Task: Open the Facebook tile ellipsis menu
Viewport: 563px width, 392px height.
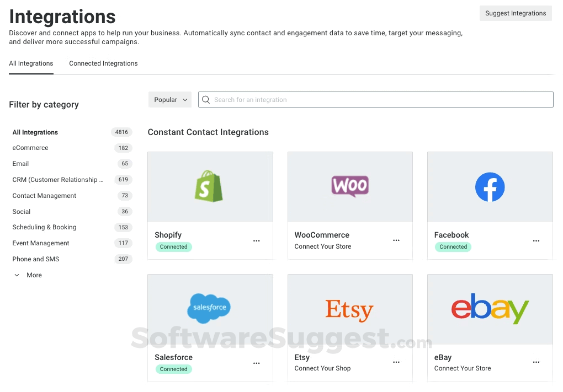Action: tap(536, 241)
